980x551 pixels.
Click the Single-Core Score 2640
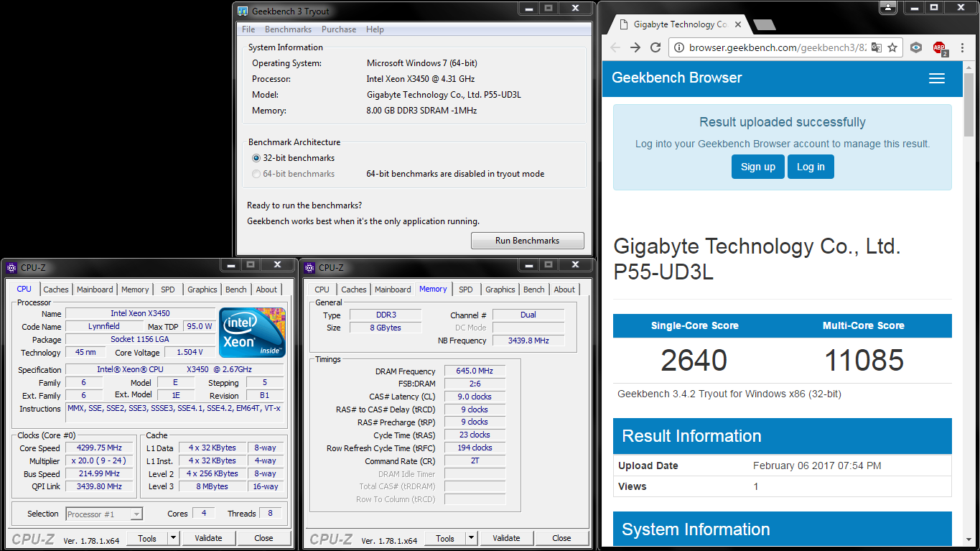click(694, 361)
